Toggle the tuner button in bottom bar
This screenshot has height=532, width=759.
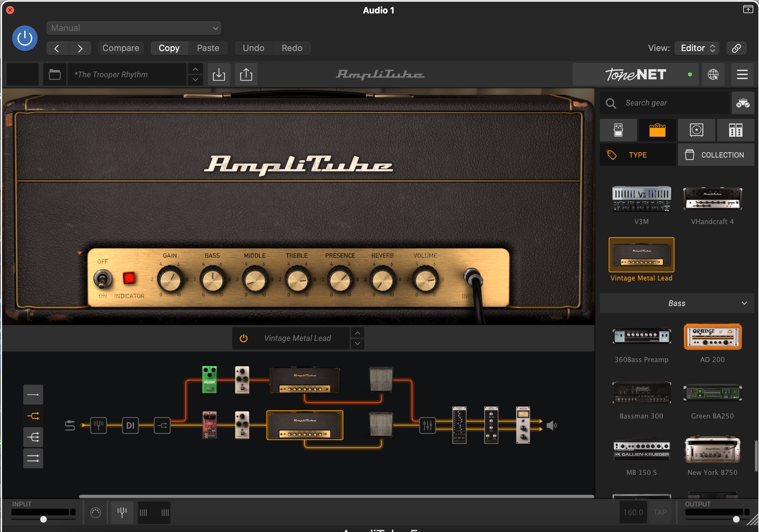tap(122, 512)
